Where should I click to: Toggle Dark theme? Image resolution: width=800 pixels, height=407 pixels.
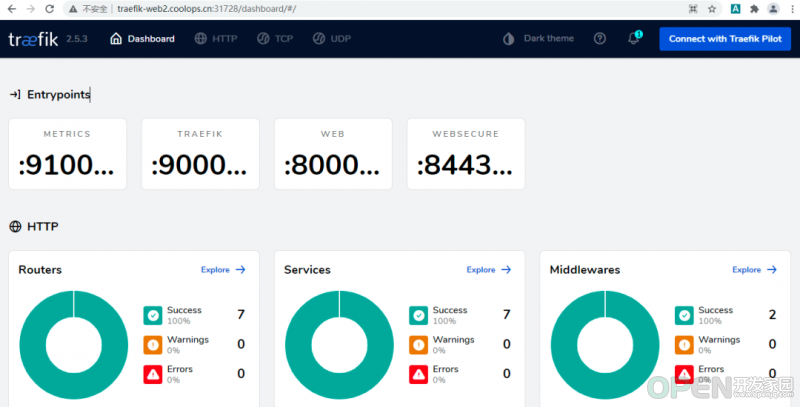tap(538, 38)
